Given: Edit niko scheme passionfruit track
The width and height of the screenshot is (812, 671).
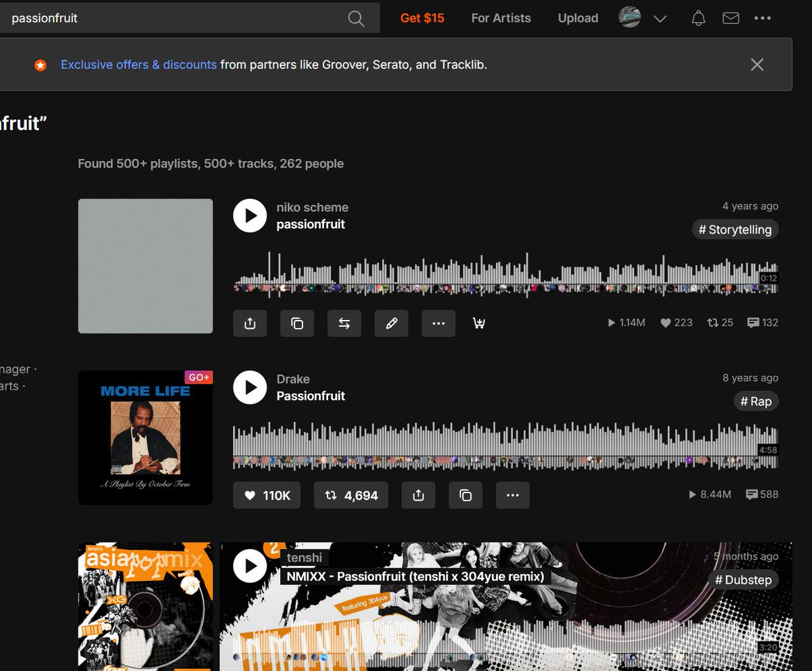Looking at the screenshot, I should click(391, 323).
